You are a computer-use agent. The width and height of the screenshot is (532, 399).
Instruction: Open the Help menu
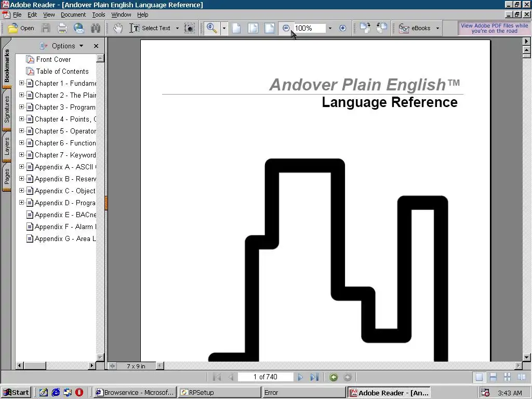142,15
